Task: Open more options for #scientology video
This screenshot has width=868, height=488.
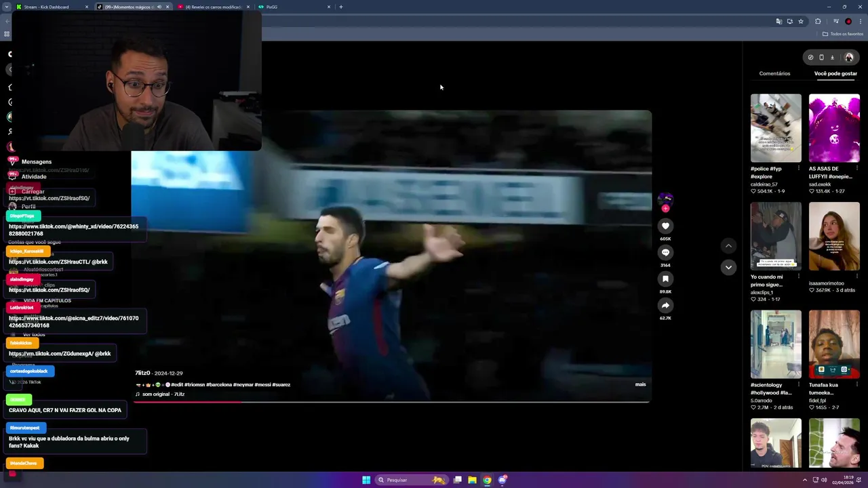Action: (798, 385)
